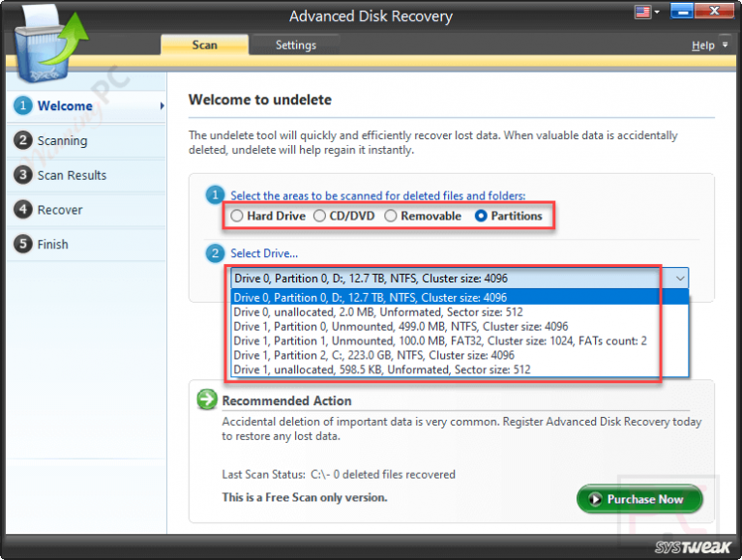The height and width of the screenshot is (560, 742).
Task: Close the Advanced Disk Recovery window
Action: [x=714, y=12]
